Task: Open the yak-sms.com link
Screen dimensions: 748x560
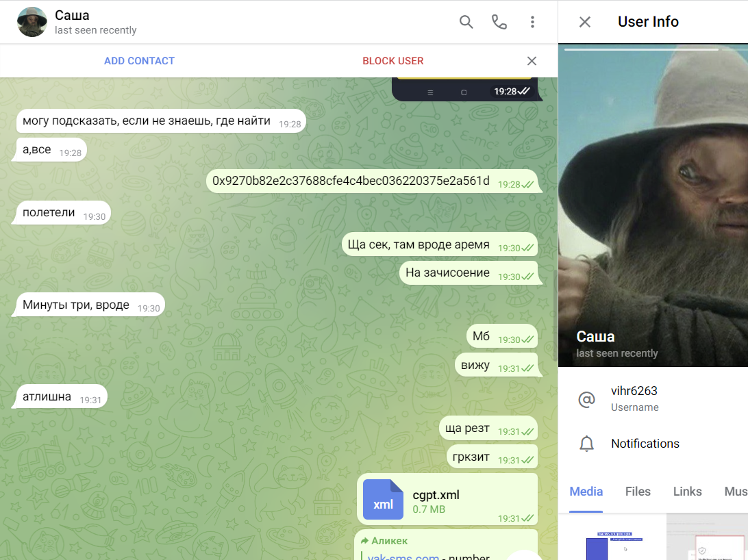Action: [x=403, y=557]
